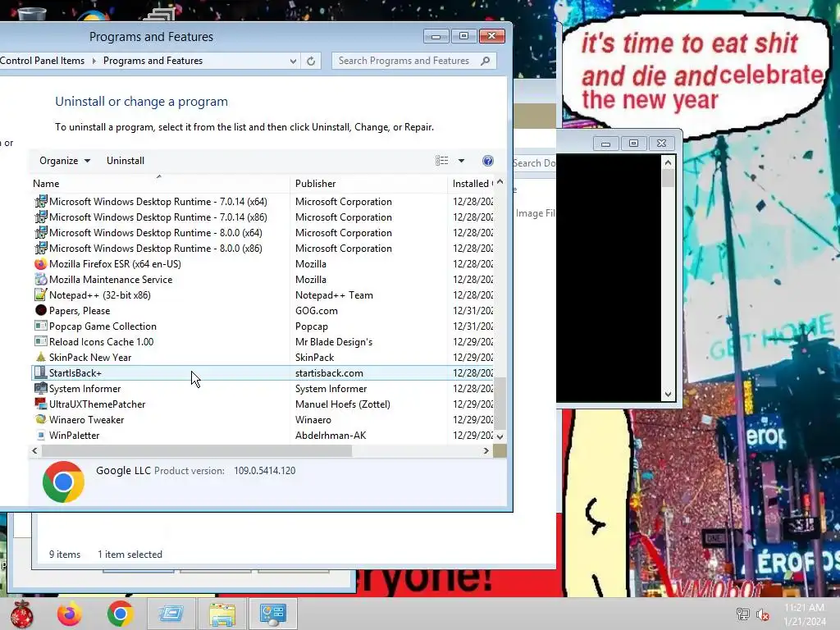This screenshot has height=630, width=840.
Task: Open the taskbar window icon next to Chrome
Action: (171, 614)
